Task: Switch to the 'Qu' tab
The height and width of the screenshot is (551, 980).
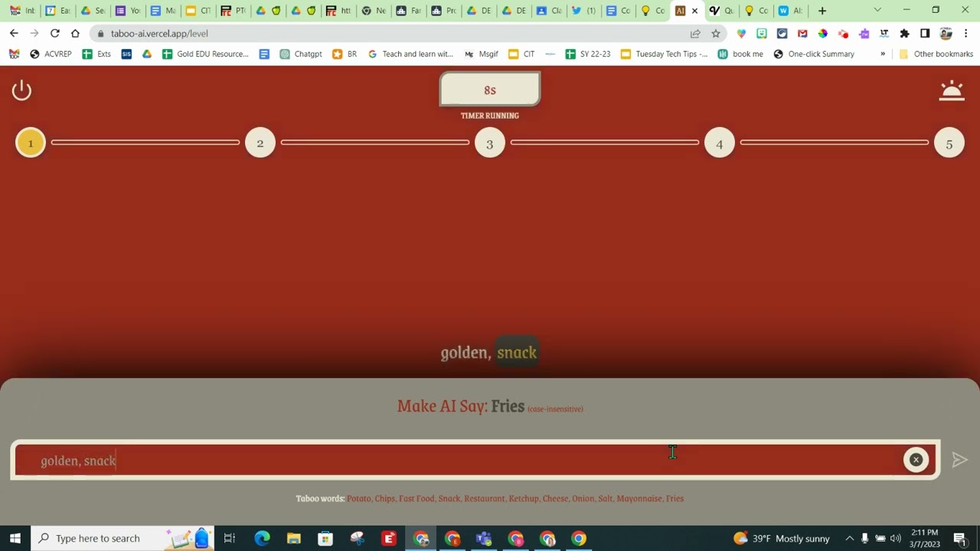Action: click(720, 11)
